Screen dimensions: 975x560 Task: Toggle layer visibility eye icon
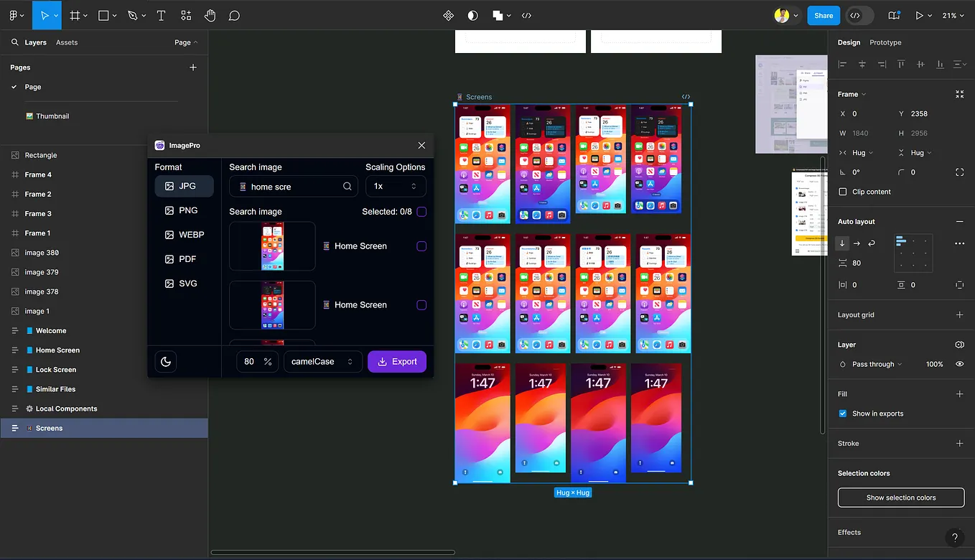[x=959, y=364]
